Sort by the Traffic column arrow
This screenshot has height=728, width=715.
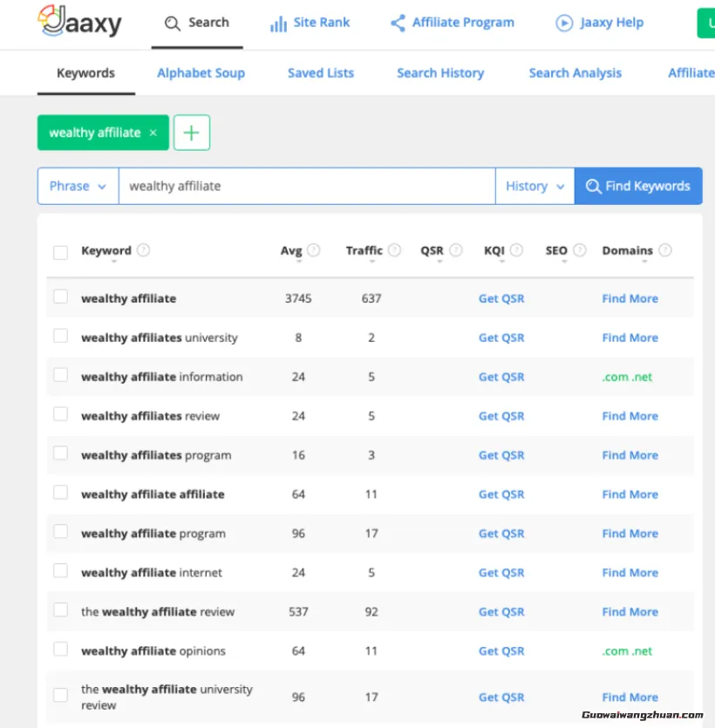pyautogui.click(x=372, y=262)
